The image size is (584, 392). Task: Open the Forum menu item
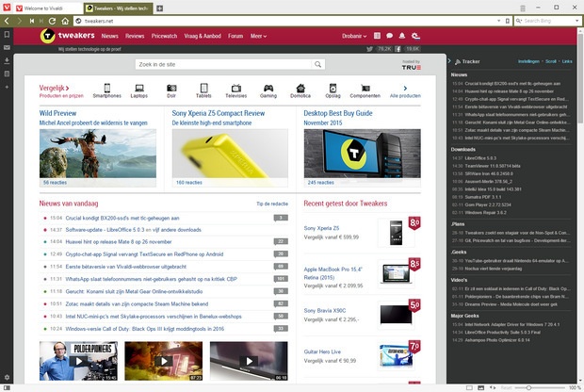[235, 36]
